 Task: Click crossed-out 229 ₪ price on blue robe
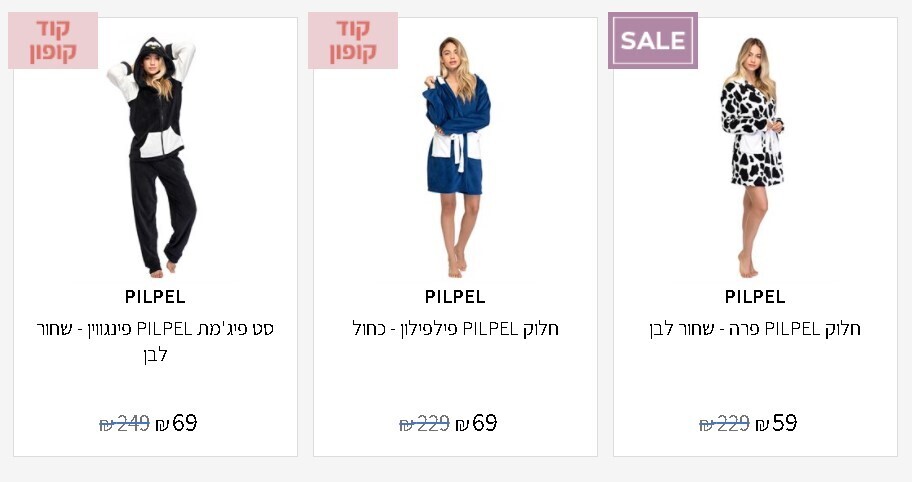point(424,424)
